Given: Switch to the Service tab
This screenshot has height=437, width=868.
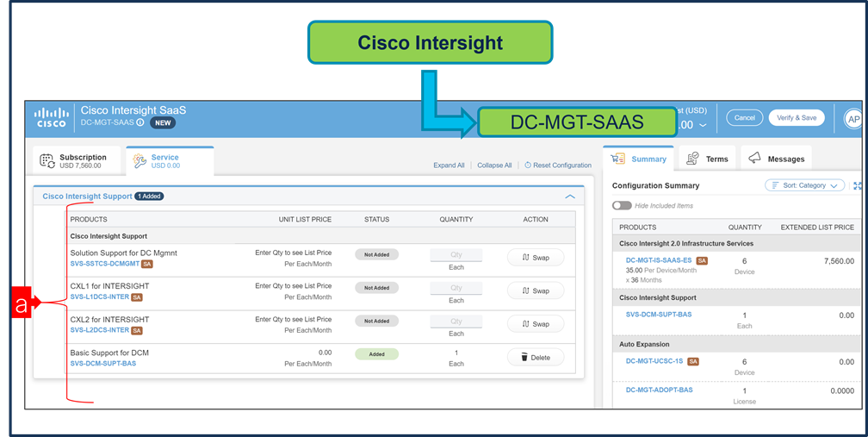Looking at the screenshot, I should pos(170,160).
